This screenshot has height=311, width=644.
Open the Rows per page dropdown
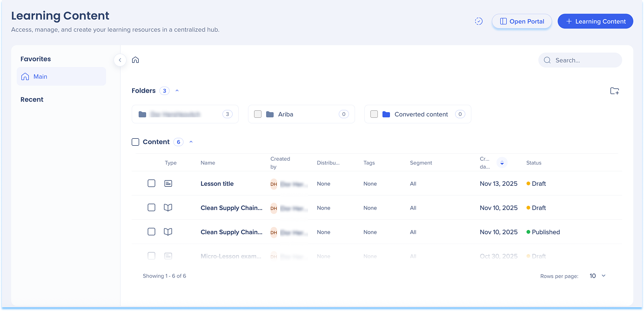coord(597,276)
